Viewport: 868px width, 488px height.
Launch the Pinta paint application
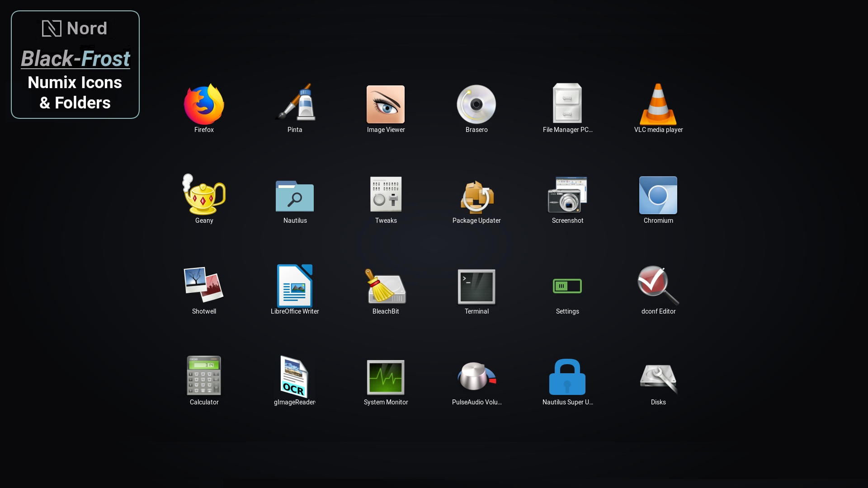295,102
